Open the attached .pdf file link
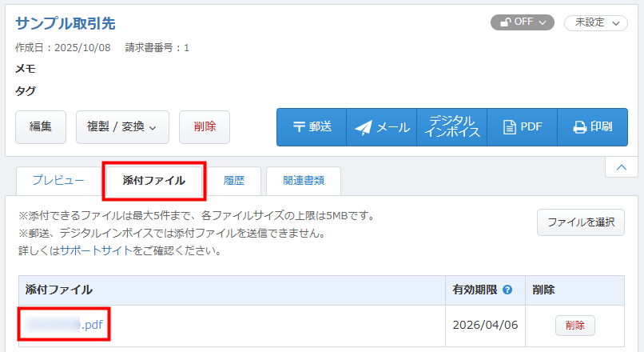Screen dimensions: 644x352 pyautogui.click(x=64, y=325)
